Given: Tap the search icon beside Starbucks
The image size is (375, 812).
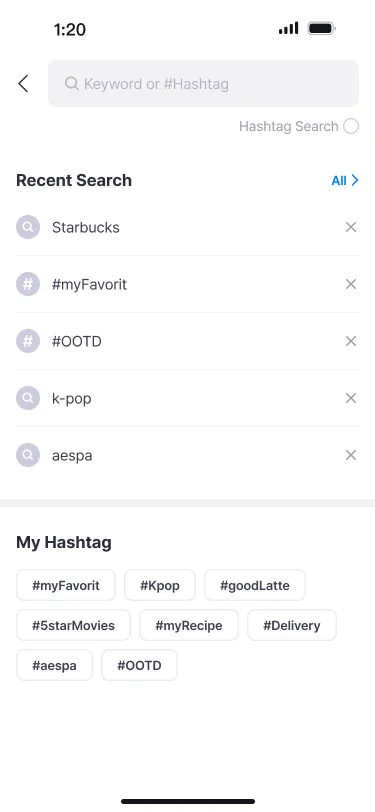Looking at the screenshot, I should (x=28, y=227).
